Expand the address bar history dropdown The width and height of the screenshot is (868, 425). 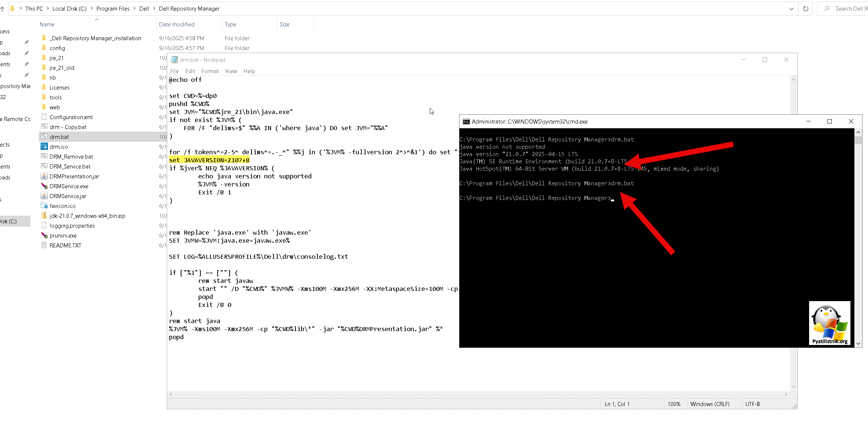pyautogui.click(x=791, y=9)
